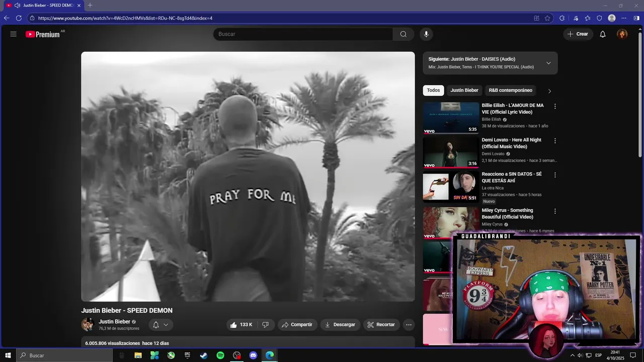Screen dimensions: 644x362
Task: Switch to the Justin Bieber SPEED DEMON tab
Action: point(44,5)
